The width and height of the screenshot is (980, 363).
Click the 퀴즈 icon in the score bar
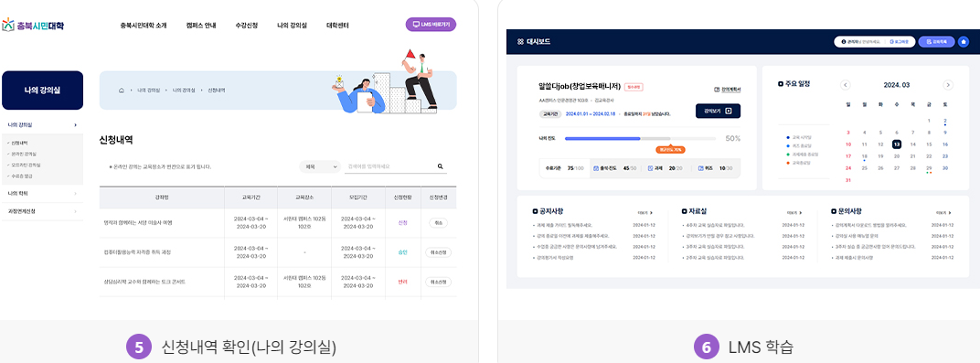(x=701, y=168)
